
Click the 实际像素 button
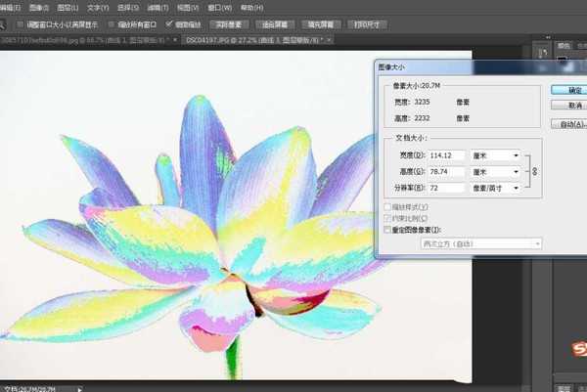229,23
